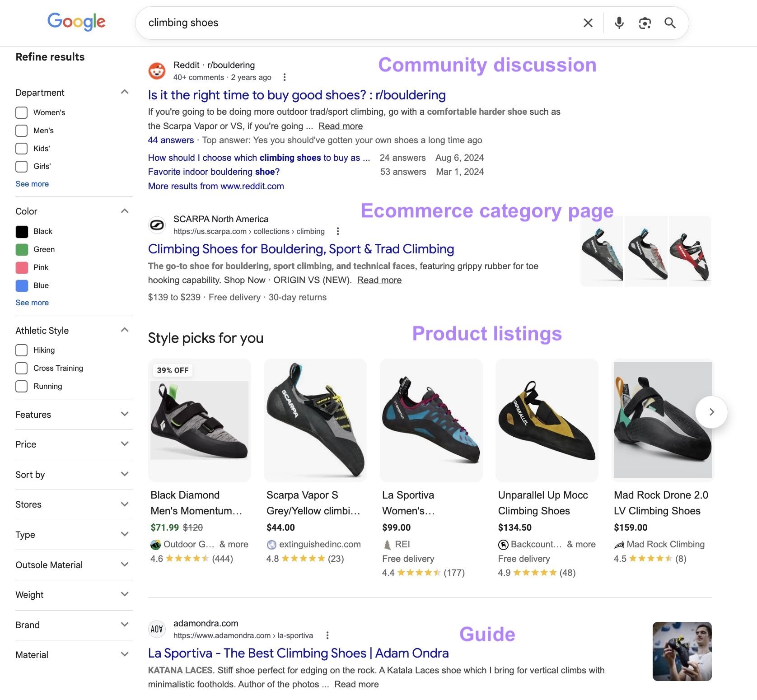Open the three-dot menu on the Reddit result
Screen dimensions: 757x700
point(285,77)
